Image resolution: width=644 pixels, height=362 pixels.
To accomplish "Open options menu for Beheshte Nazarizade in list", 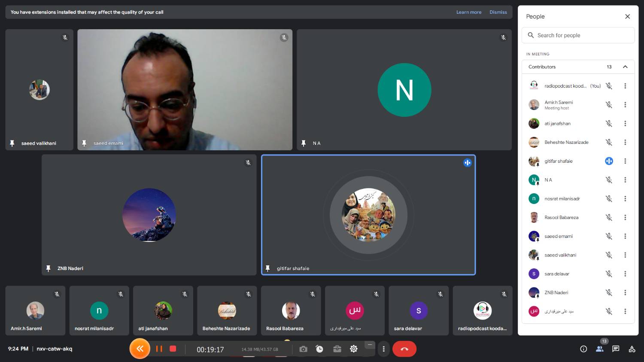I will [x=625, y=142].
